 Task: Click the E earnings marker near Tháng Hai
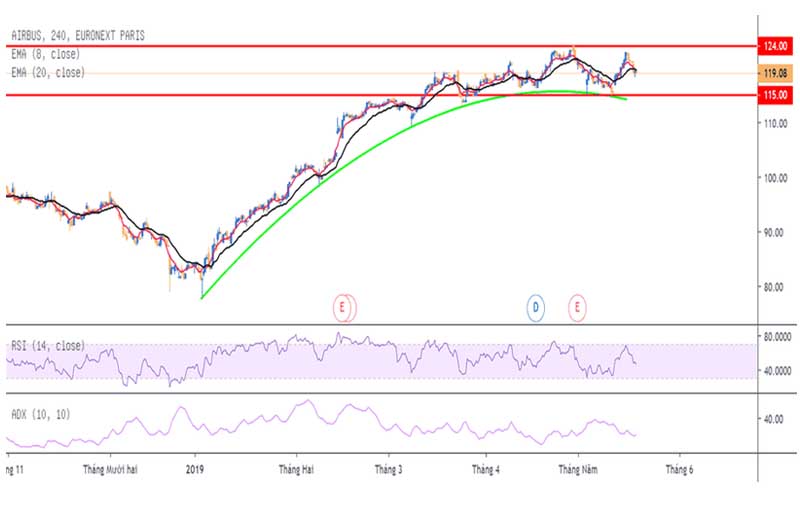point(344,308)
